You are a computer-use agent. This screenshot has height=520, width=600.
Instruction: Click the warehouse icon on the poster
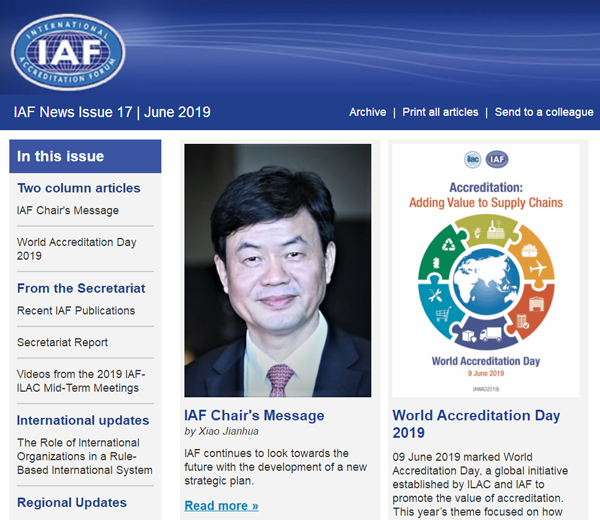536,303
